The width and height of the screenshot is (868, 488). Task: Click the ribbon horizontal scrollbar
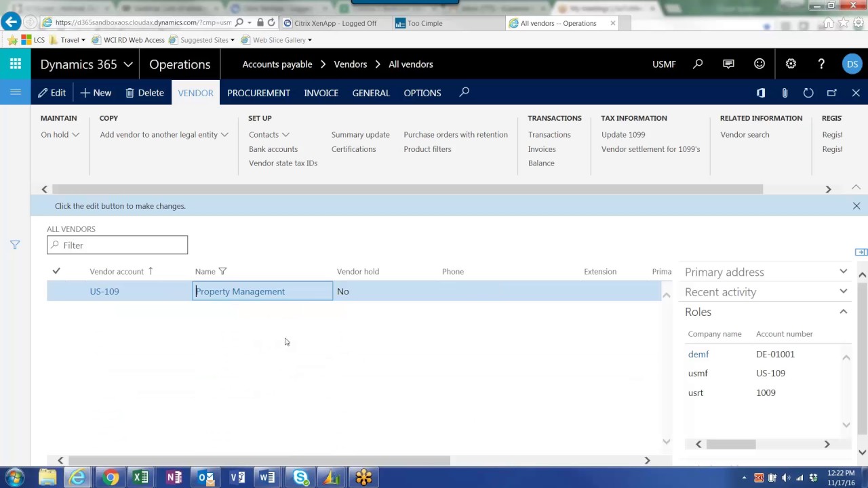click(408, 189)
